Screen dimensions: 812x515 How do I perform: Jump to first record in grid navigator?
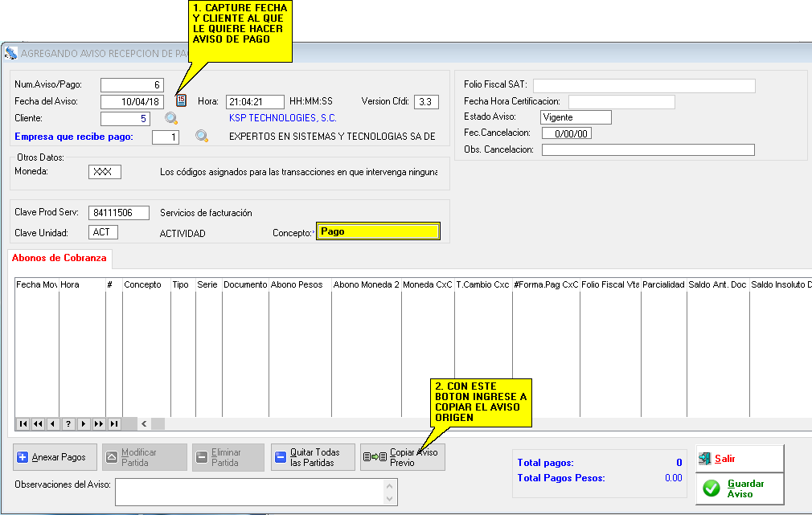(x=23, y=424)
